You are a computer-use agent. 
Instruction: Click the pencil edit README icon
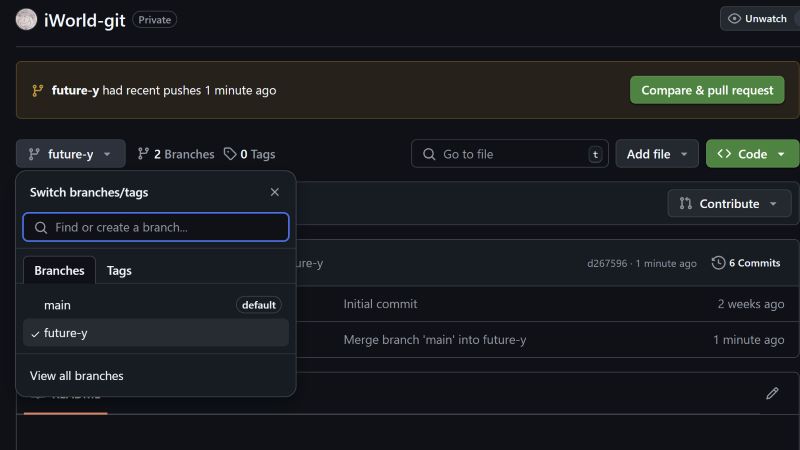click(772, 393)
